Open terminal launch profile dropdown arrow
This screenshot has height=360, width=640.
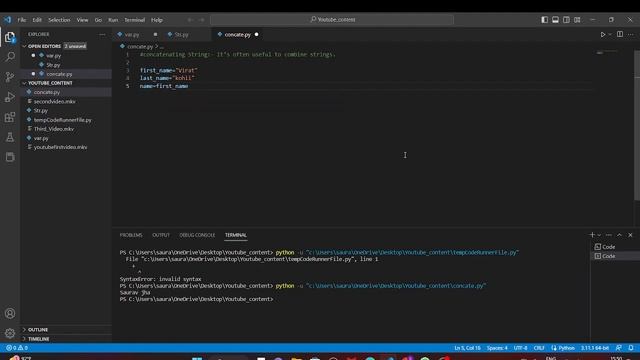pyautogui.click(x=599, y=235)
